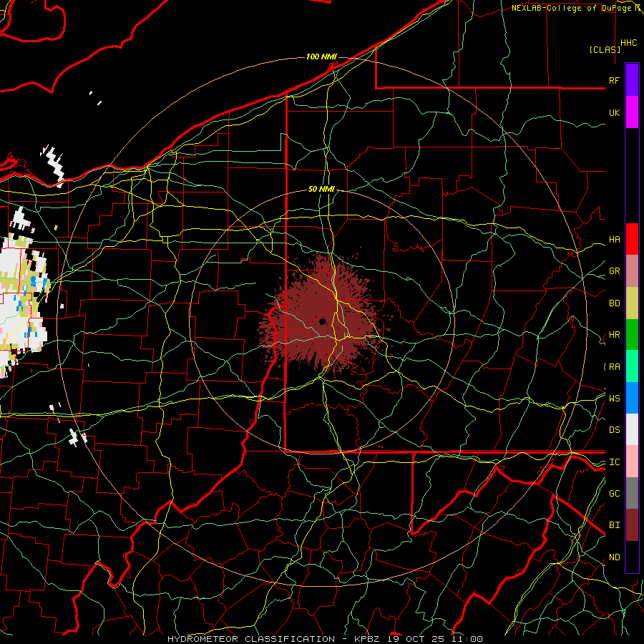
Task: Click the light pink IC legend swatch
Action: pos(632,462)
